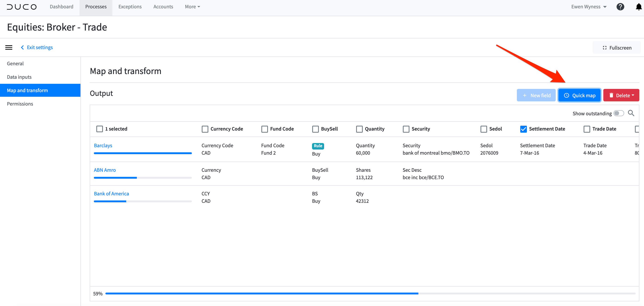Click the DUCO logo
The image size is (644, 306).
click(21, 7)
